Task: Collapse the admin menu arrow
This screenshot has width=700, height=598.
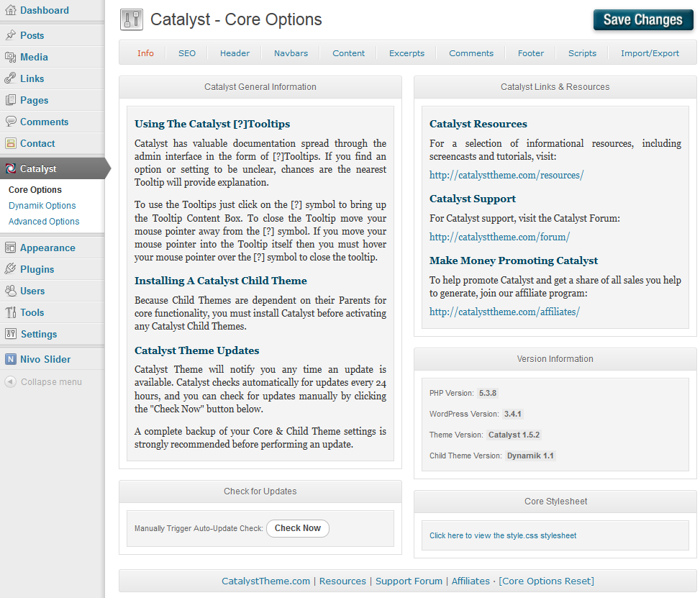Action: (x=10, y=382)
